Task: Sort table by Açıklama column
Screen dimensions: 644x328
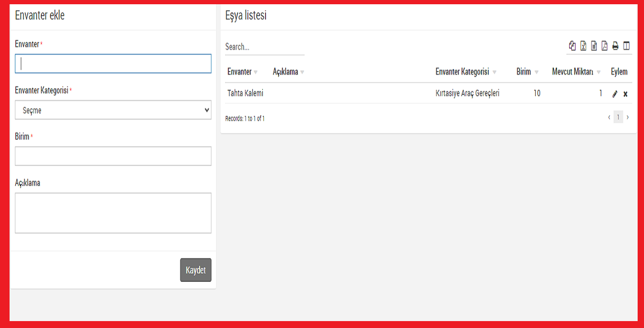Action: (286, 72)
